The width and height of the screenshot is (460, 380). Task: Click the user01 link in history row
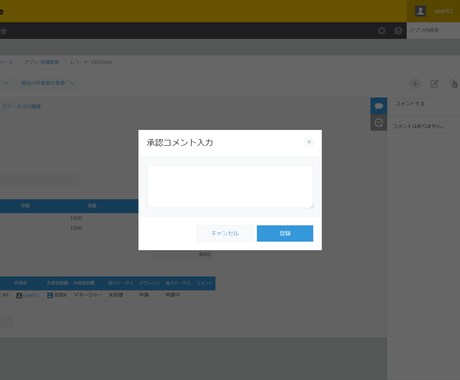[31, 295]
